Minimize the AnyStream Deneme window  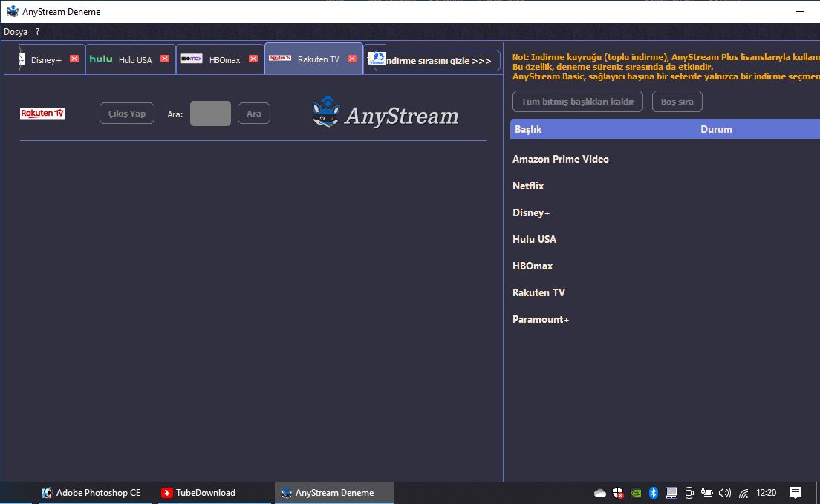[x=800, y=11]
